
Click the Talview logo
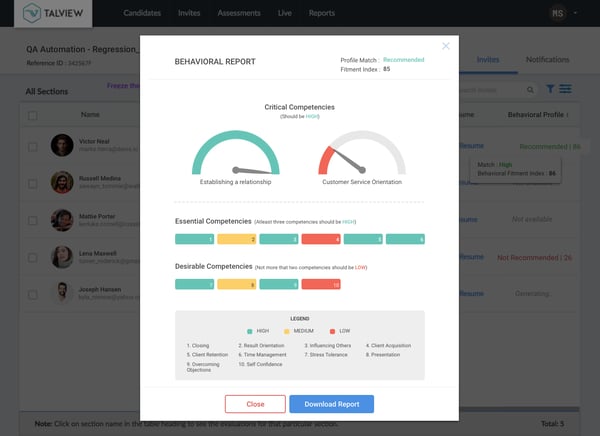point(53,13)
